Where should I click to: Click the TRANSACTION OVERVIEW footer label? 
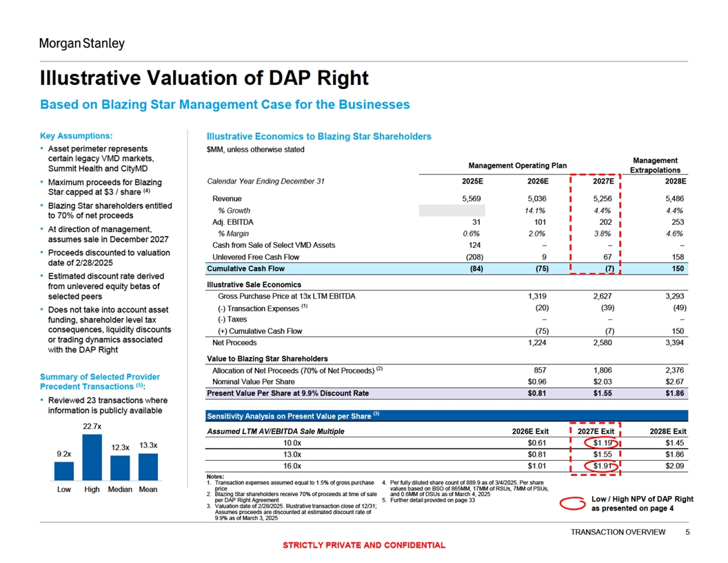(619, 532)
